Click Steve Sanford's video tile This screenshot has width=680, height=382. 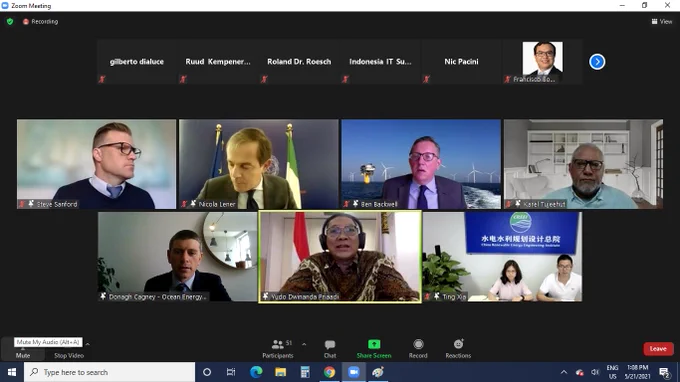(x=97, y=164)
